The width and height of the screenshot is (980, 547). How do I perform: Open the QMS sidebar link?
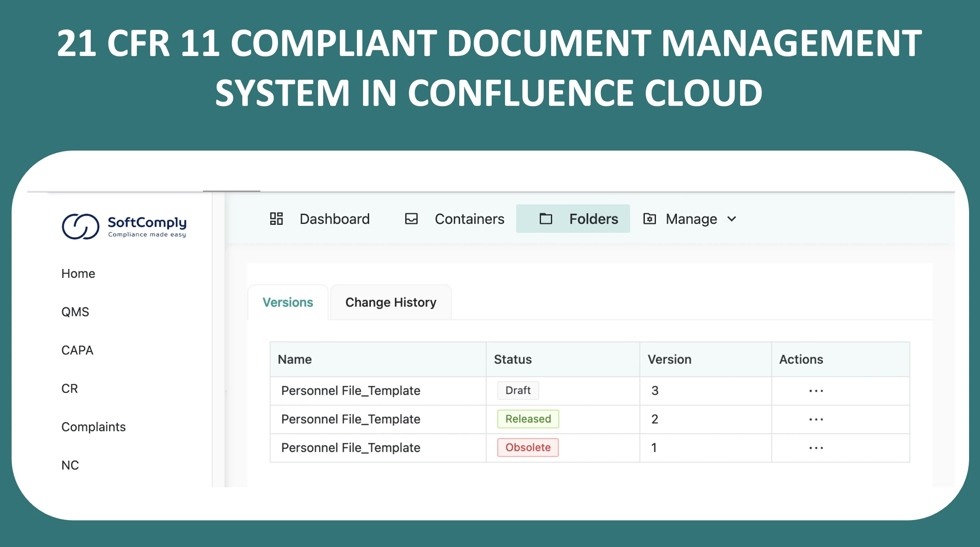point(75,312)
